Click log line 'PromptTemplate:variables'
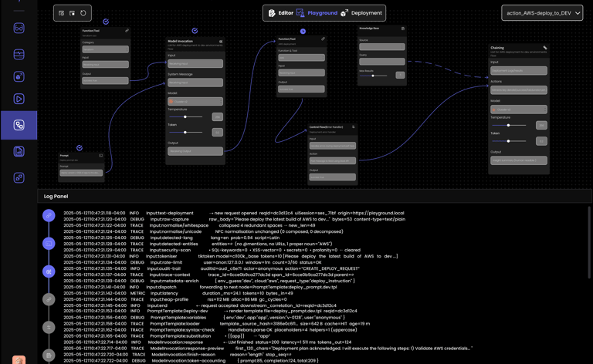The height and width of the screenshot is (364, 593). (x=204, y=318)
